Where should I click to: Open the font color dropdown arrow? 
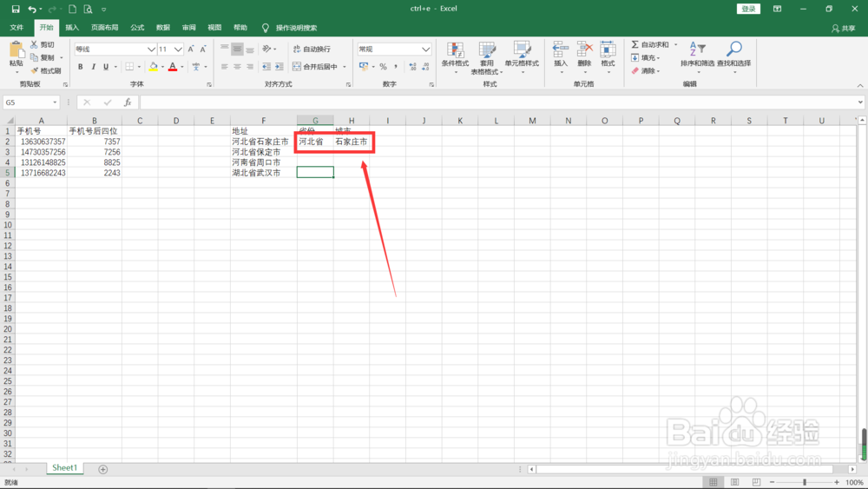[182, 67]
